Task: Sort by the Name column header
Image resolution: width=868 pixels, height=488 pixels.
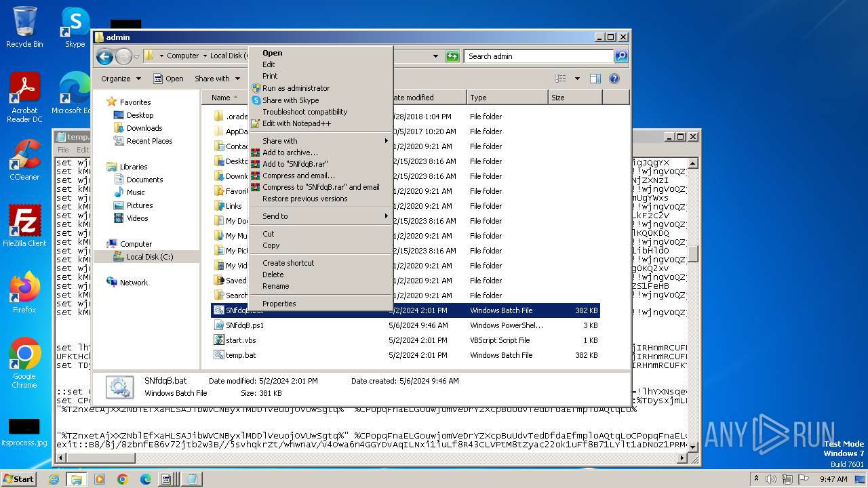Action: coord(224,98)
